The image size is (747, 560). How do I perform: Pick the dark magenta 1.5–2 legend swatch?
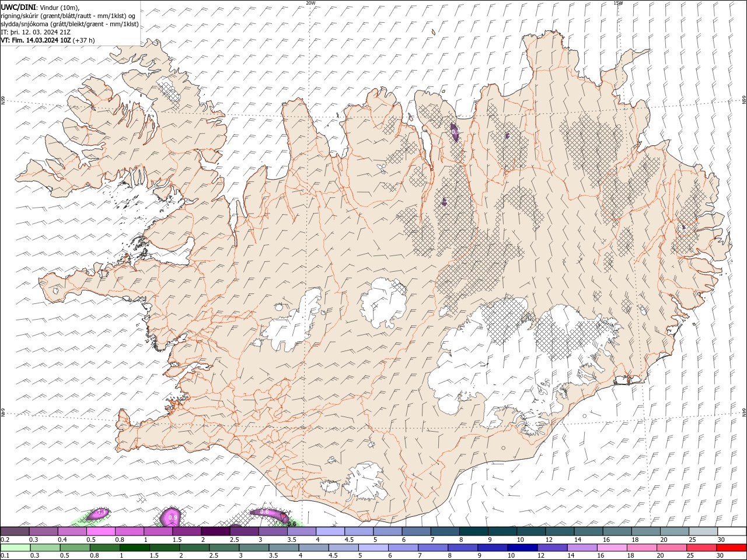click(187, 531)
